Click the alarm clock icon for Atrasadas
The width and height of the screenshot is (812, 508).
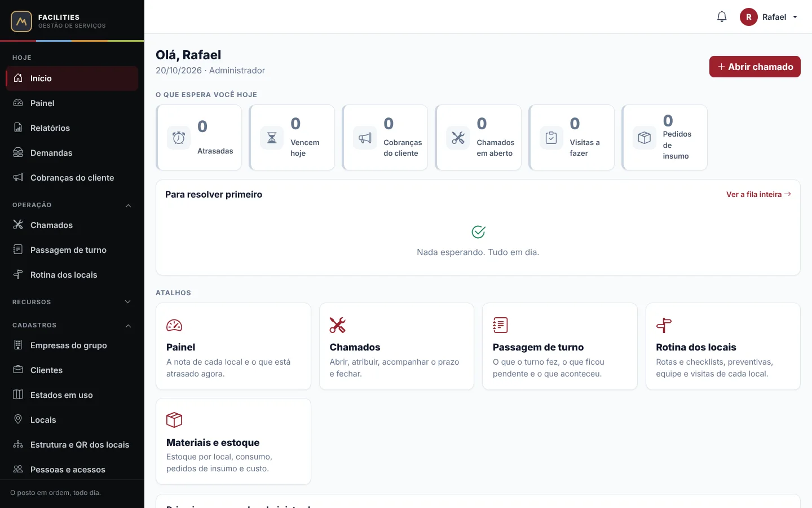coord(179,138)
